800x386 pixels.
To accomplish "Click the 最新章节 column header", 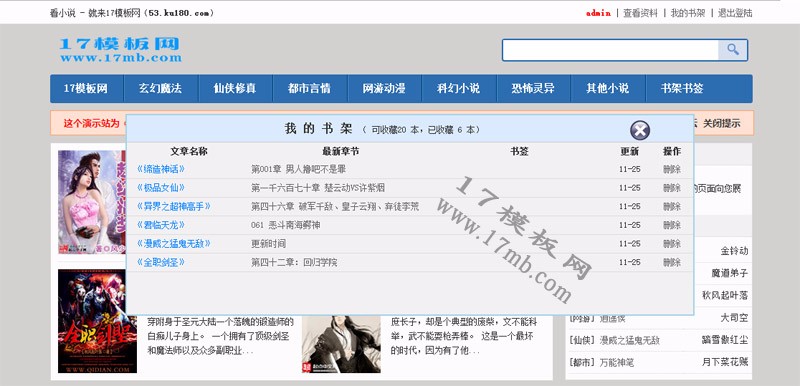I will tap(340, 151).
